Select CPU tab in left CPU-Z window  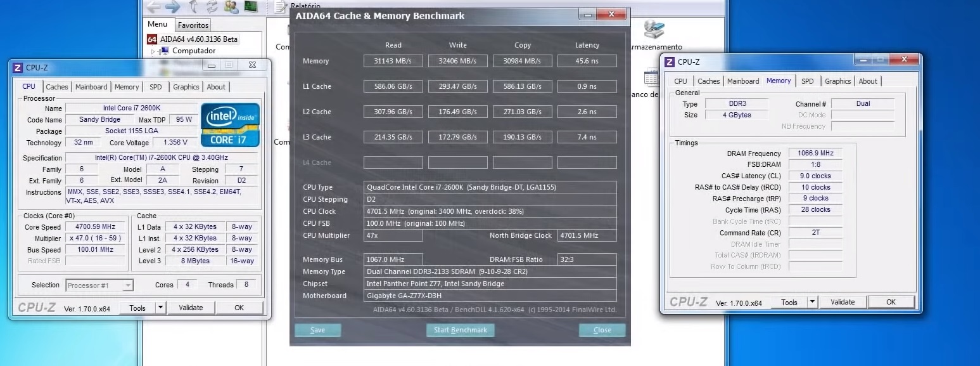(x=29, y=86)
